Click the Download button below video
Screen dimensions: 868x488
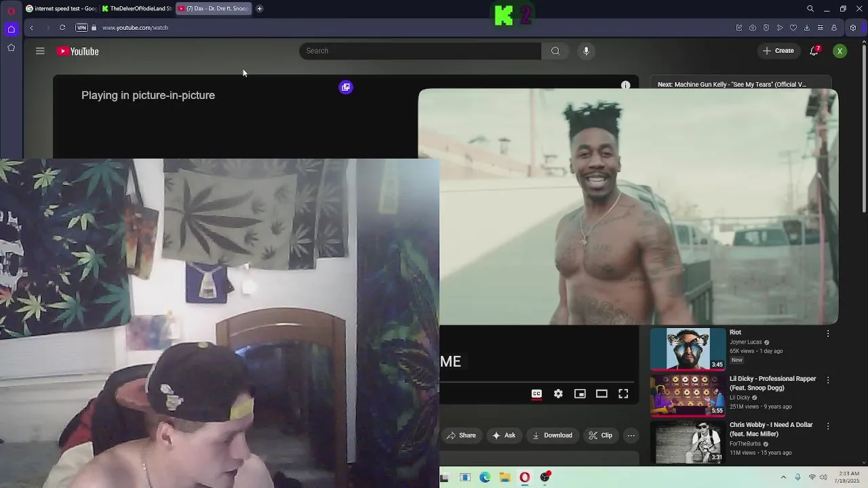(x=552, y=435)
